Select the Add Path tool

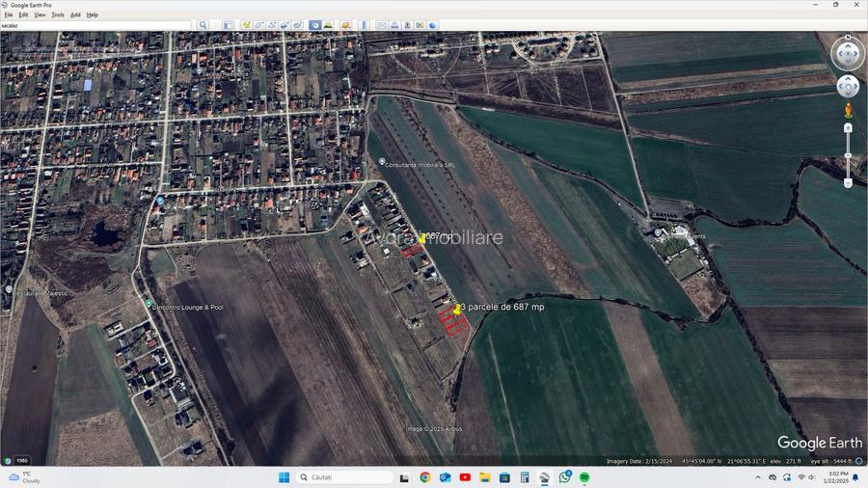tap(272, 25)
